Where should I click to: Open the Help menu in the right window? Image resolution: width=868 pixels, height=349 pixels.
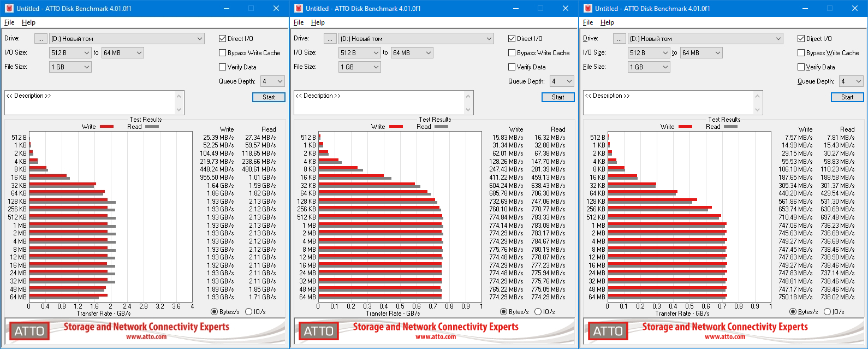pyautogui.click(x=607, y=22)
